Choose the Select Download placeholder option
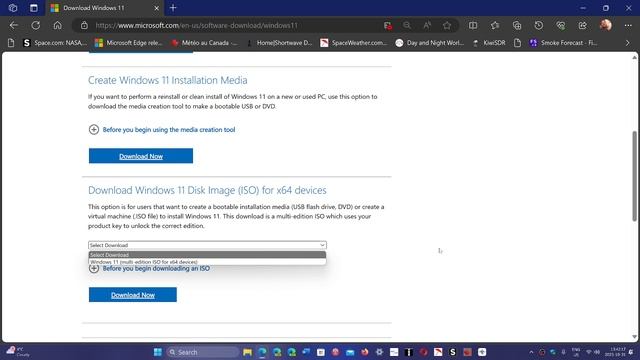The image size is (640, 360). [x=207, y=255]
